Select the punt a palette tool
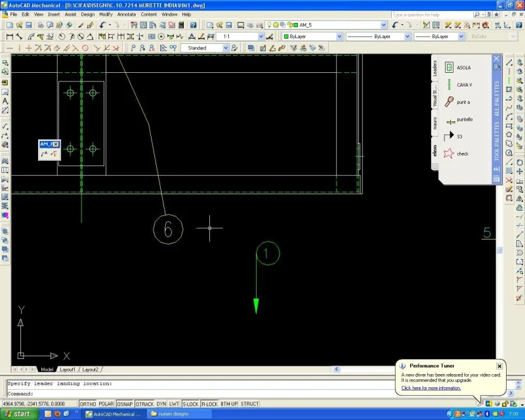Image resolution: width=525 pixels, height=420 pixels. tap(457, 102)
